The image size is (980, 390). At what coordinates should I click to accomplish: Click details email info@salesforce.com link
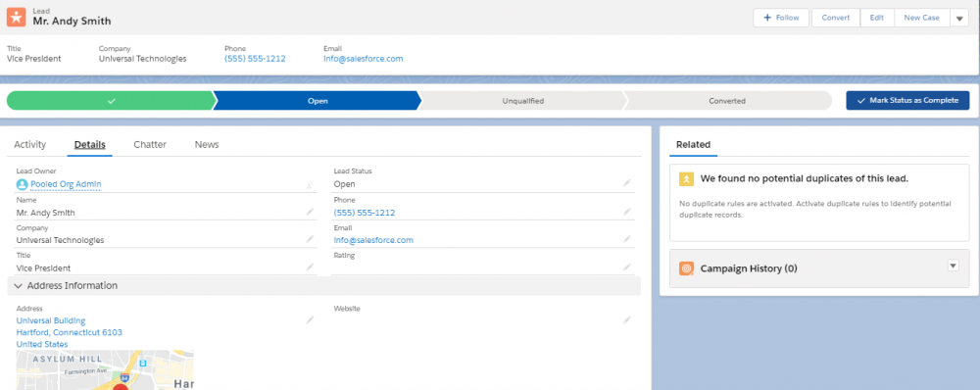(x=373, y=240)
